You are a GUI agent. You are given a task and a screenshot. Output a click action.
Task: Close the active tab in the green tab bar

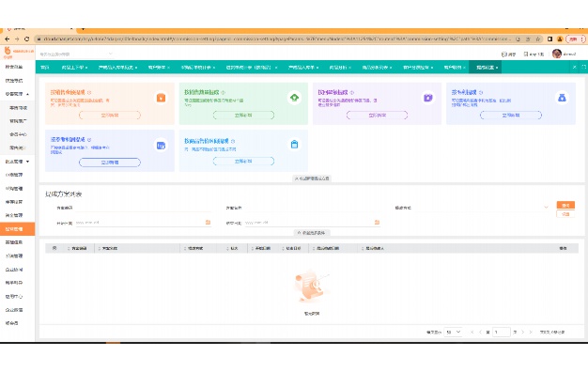[497, 68]
